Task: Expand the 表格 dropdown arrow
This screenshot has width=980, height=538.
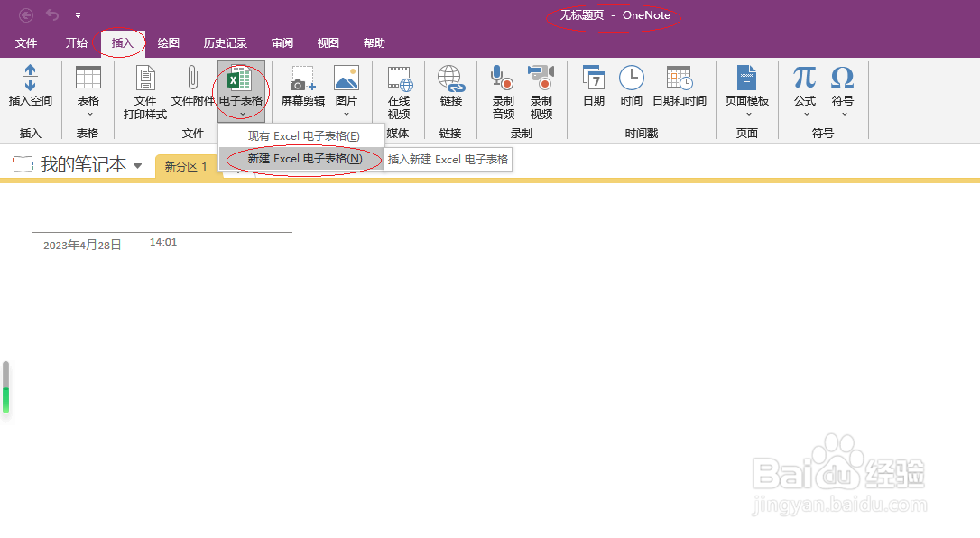Action: click(89, 115)
